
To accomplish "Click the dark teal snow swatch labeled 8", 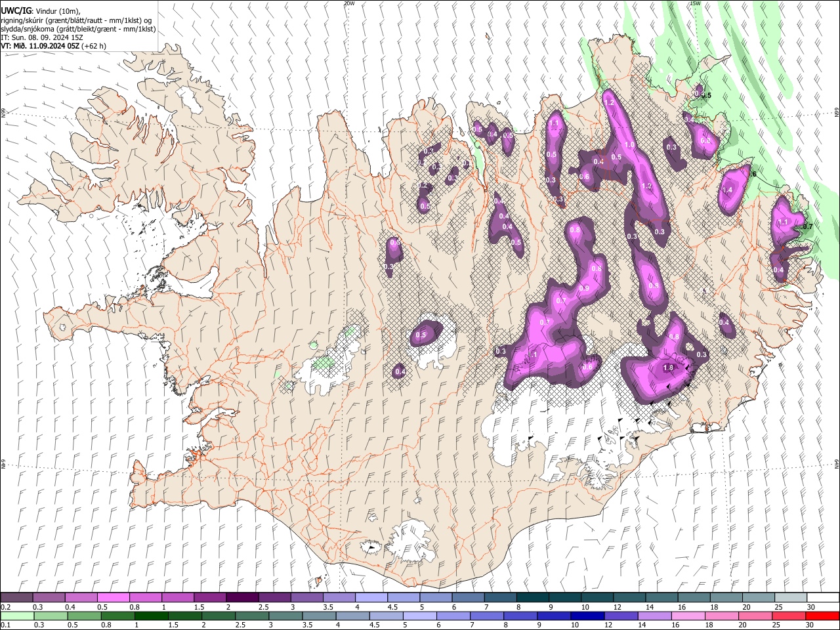I will tap(532, 597).
